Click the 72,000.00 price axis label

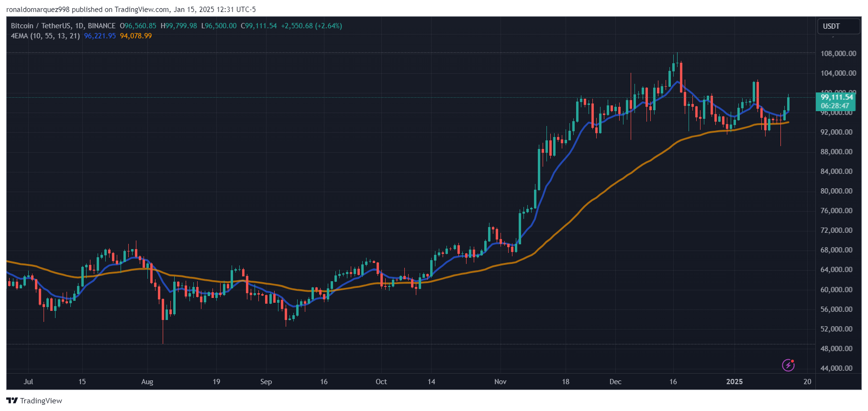pyautogui.click(x=836, y=230)
